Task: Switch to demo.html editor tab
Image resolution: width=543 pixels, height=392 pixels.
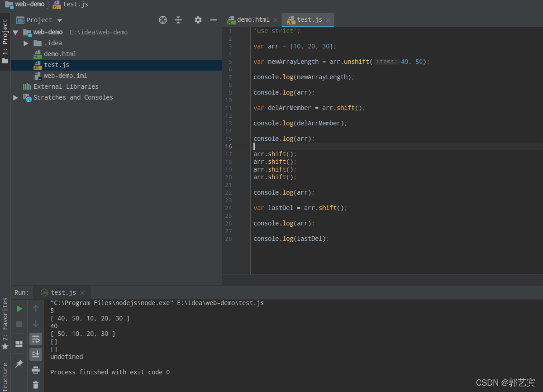Action: 253,19
